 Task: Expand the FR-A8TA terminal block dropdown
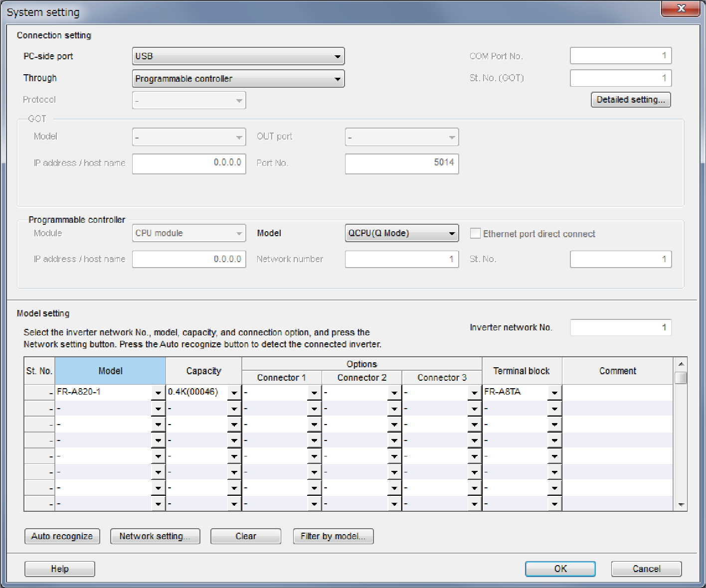[x=554, y=393]
